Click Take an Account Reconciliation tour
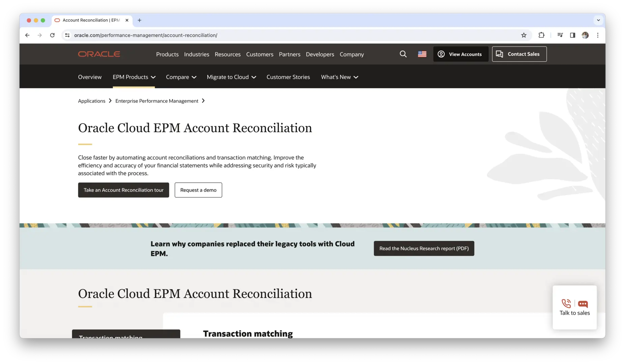This screenshot has height=364, width=625. tap(123, 190)
